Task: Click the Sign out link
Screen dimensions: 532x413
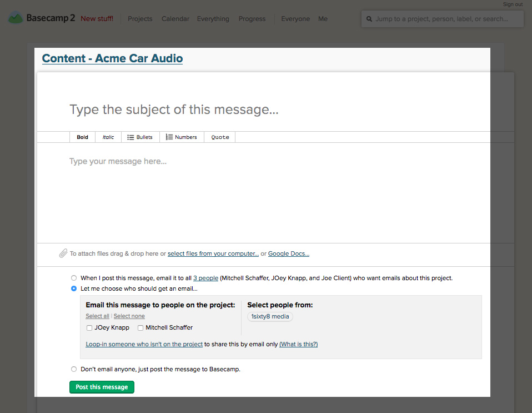Action: coord(513,4)
